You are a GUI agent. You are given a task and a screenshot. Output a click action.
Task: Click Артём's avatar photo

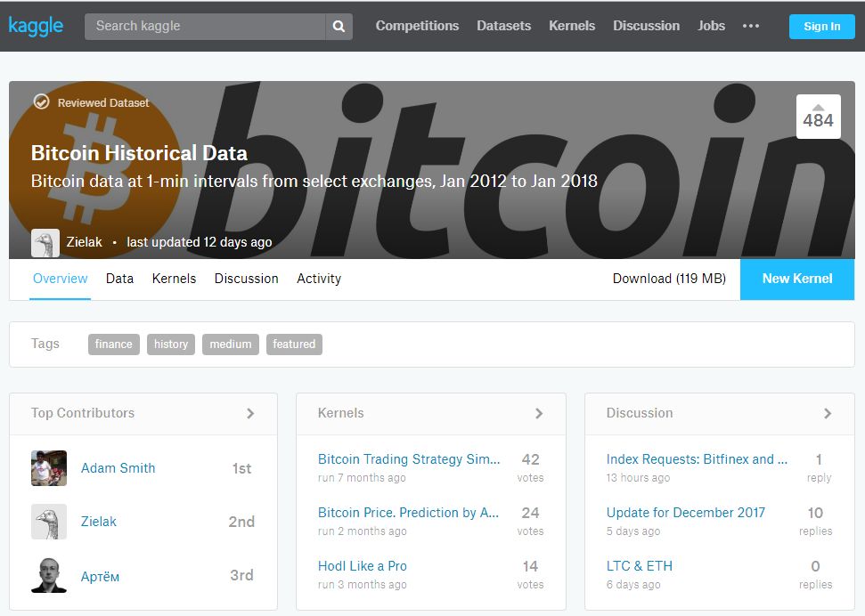pyautogui.click(x=49, y=575)
